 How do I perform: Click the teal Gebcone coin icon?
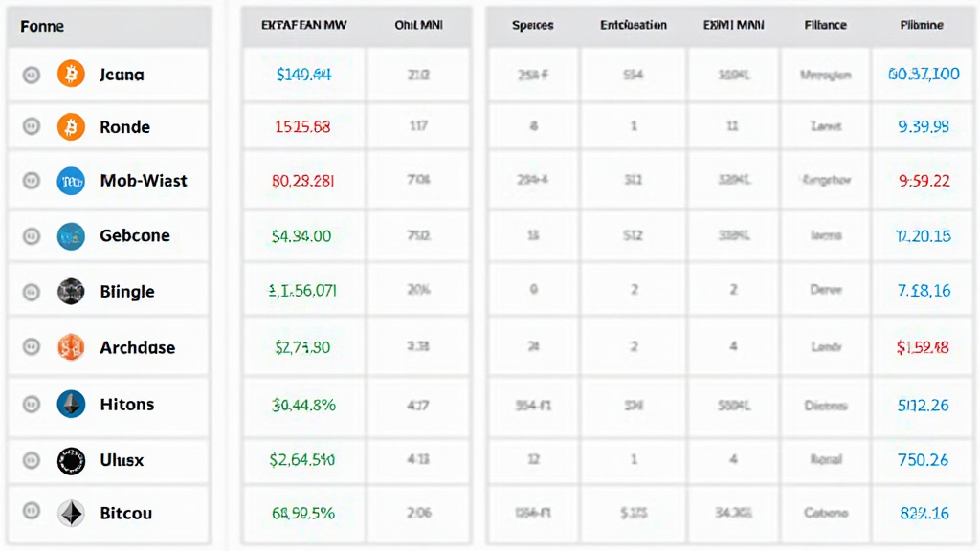71,236
